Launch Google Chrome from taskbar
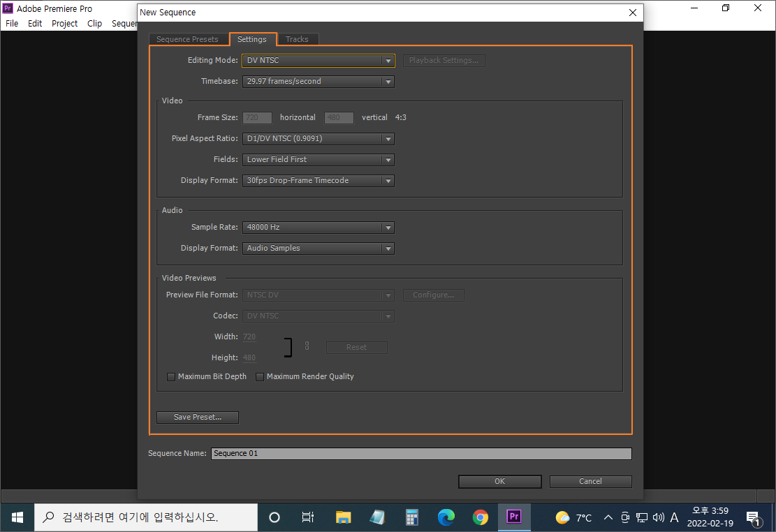 point(480,517)
